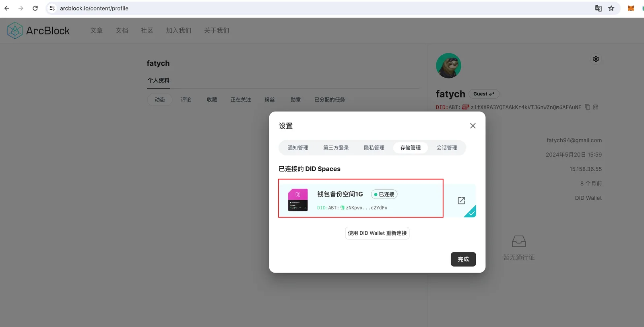Click 使用 DID Wallet 重新连接 button

(x=377, y=233)
